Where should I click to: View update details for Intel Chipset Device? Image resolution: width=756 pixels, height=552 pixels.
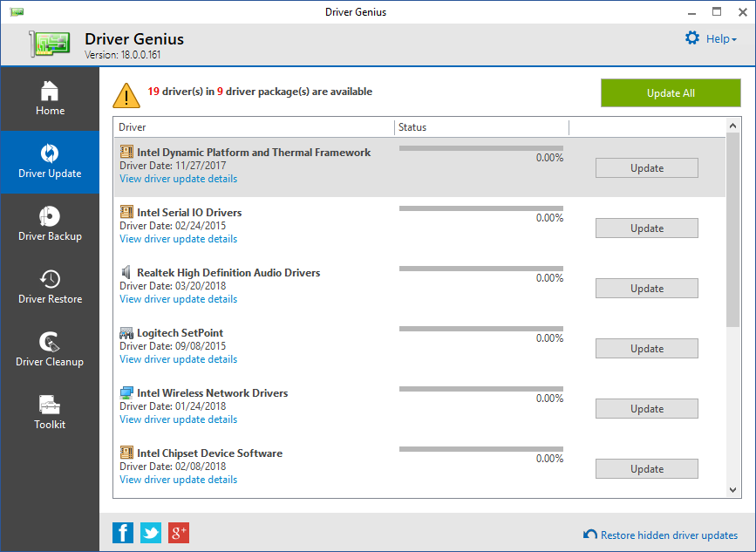tap(179, 480)
